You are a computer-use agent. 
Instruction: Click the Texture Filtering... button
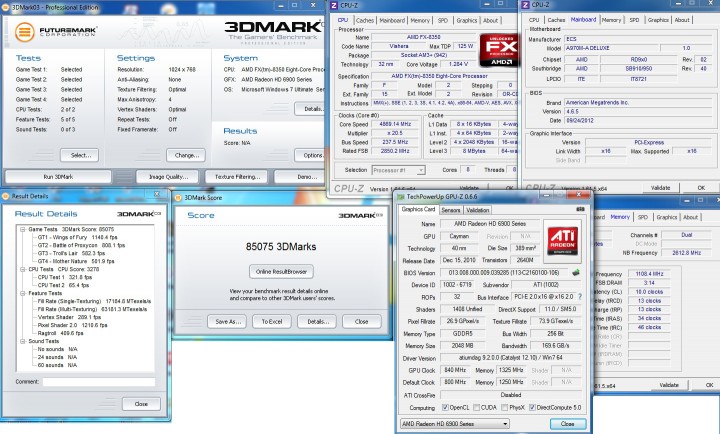pyautogui.click(x=237, y=177)
